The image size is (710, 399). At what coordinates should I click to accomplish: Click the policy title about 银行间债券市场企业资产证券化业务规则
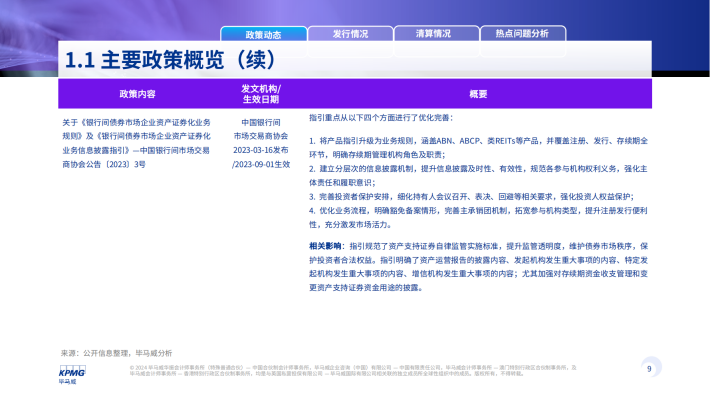[136, 143]
